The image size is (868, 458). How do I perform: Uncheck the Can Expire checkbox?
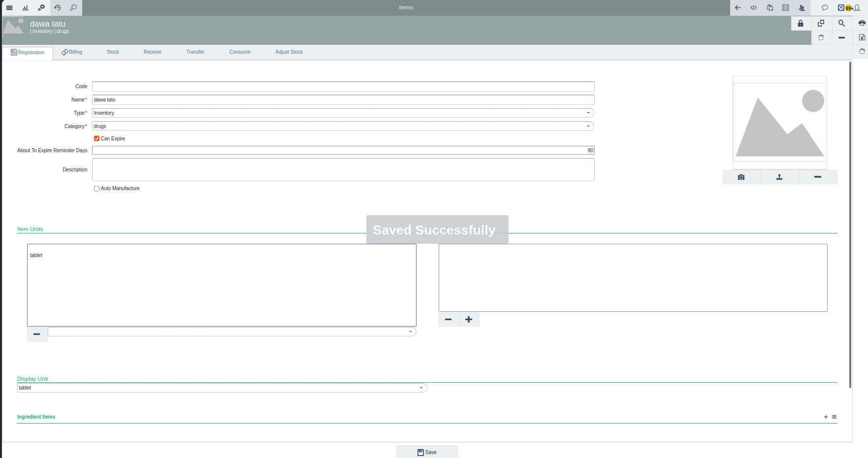tap(97, 139)
